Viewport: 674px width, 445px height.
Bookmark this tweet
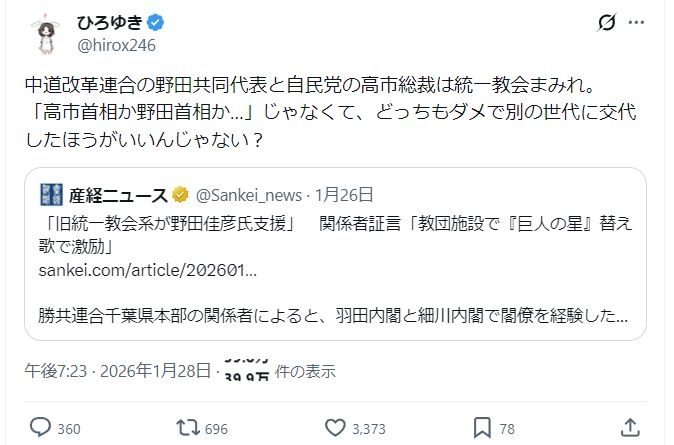(483, 428)
